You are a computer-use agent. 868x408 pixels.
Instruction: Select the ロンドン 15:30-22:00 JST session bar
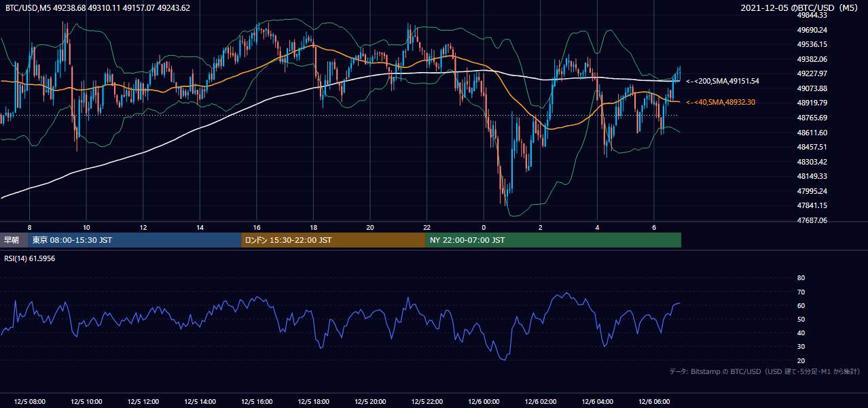pyautogui.click(x=333, y=240)
